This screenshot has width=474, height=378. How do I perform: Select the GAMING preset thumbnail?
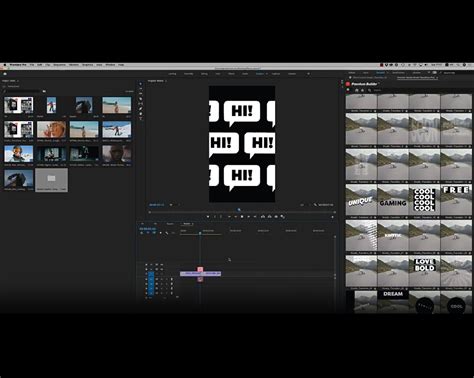(x=393, y=200)
